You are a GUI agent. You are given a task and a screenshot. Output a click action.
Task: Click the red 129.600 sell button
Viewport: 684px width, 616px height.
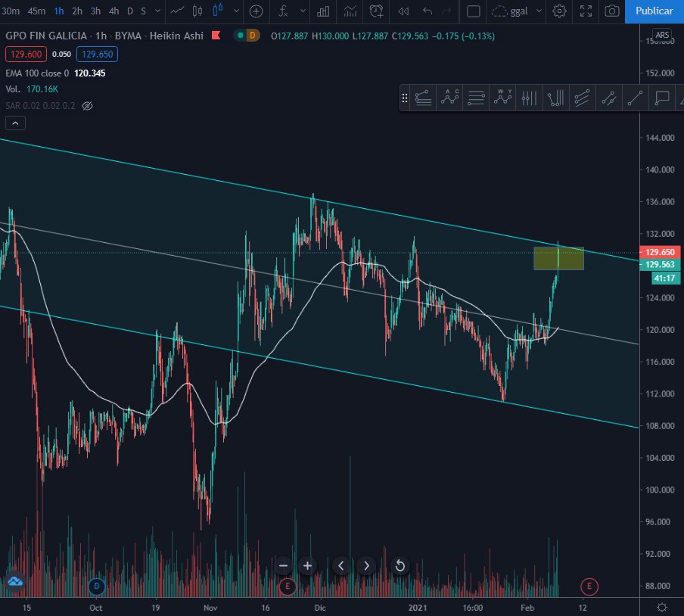coord(26,54)
